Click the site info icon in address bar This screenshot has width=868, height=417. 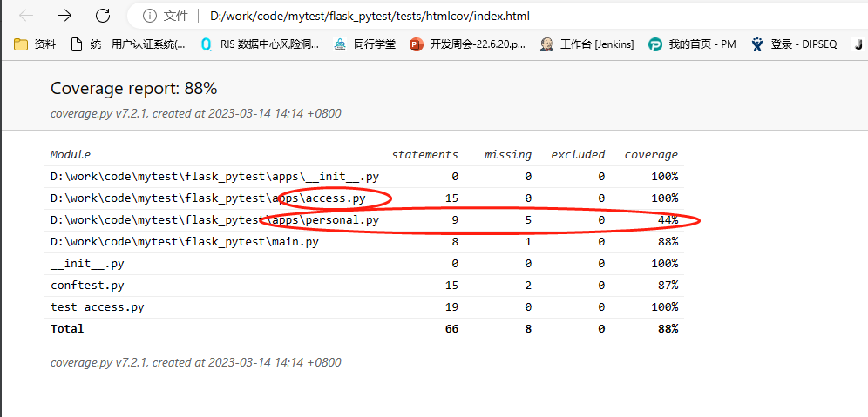(150, 16)
